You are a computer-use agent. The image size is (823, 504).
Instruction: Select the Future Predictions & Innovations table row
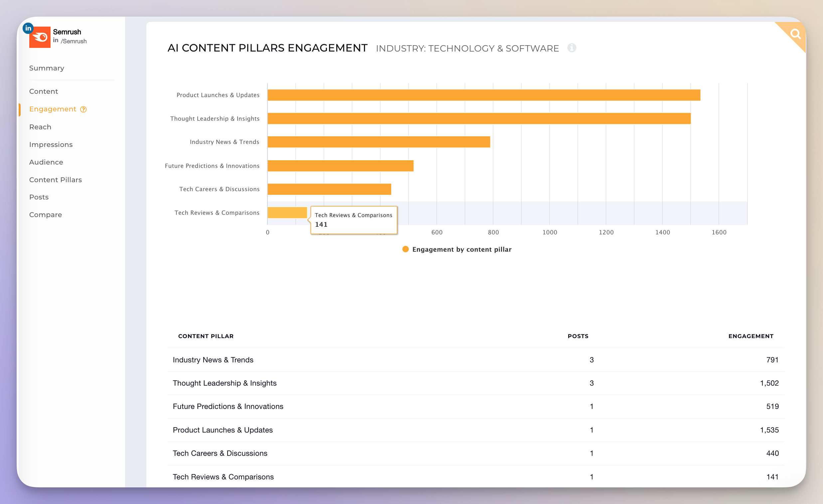coord(476,407)
